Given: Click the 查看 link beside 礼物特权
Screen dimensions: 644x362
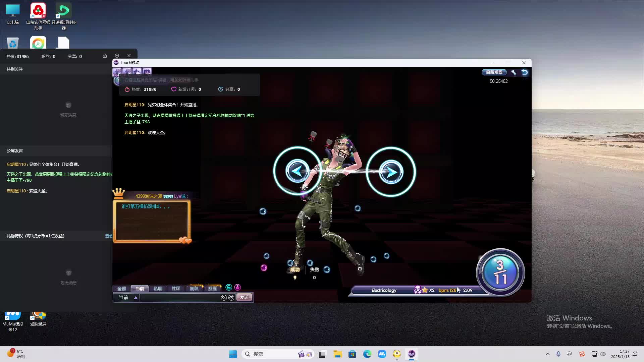Looking at the screenshot, I should [x=109, y=236].
